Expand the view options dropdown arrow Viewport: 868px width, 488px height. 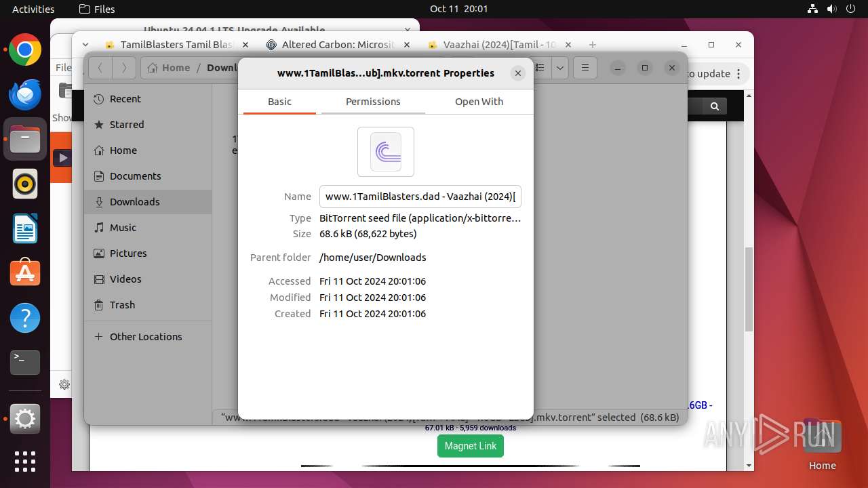click(x=559, y=68)
